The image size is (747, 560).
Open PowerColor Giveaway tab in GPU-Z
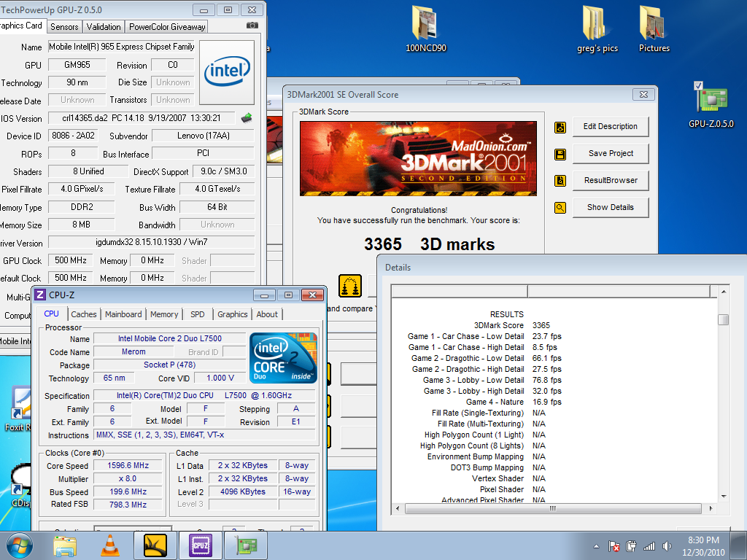coord(167,27)
